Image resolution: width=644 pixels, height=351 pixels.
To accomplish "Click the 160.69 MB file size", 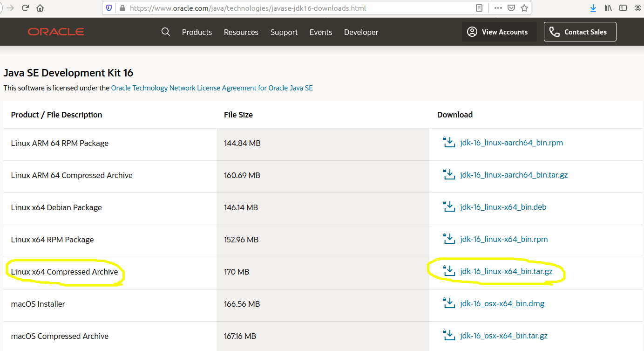I will 242,175.
